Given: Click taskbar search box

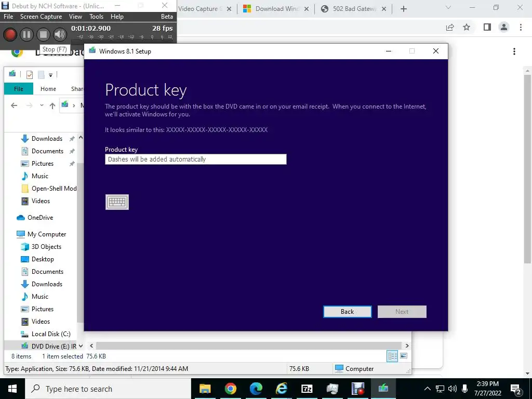Looking at the screenshot, I should 108,389.
